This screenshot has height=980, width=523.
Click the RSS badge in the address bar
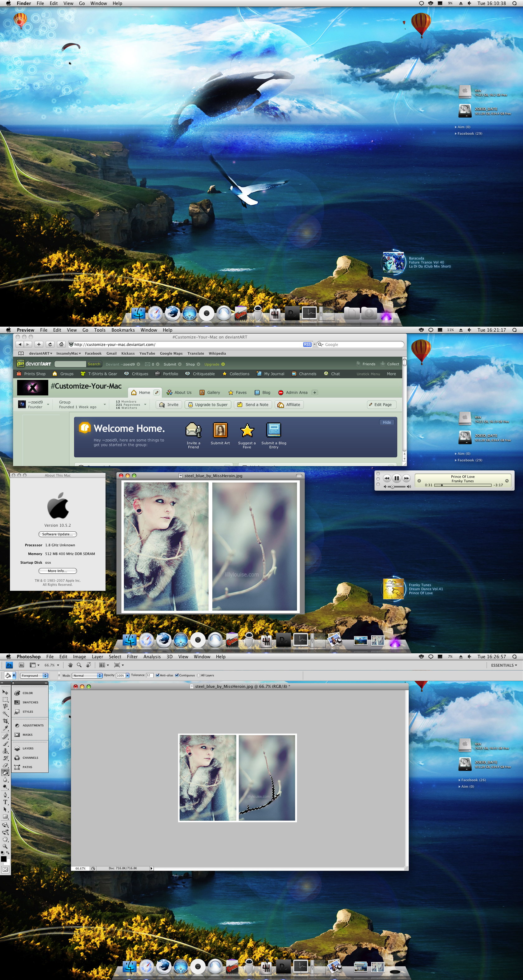tap(307, 344)
